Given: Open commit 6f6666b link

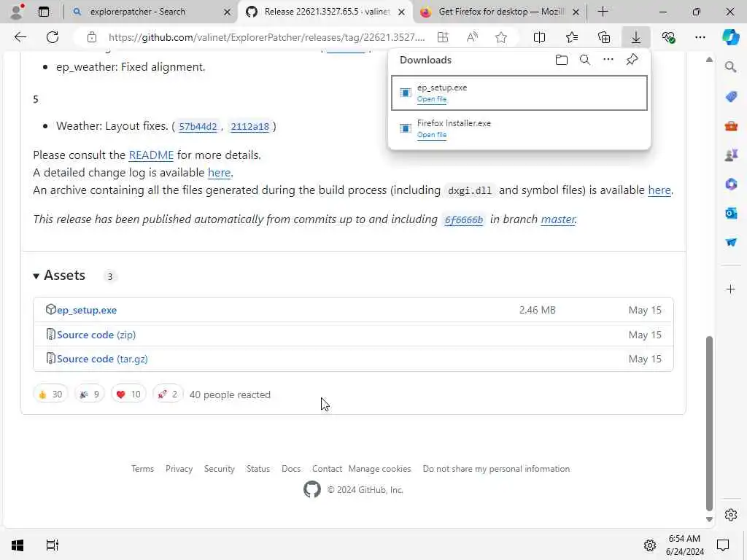Looking at the screenshot, I should pos(463,220).
